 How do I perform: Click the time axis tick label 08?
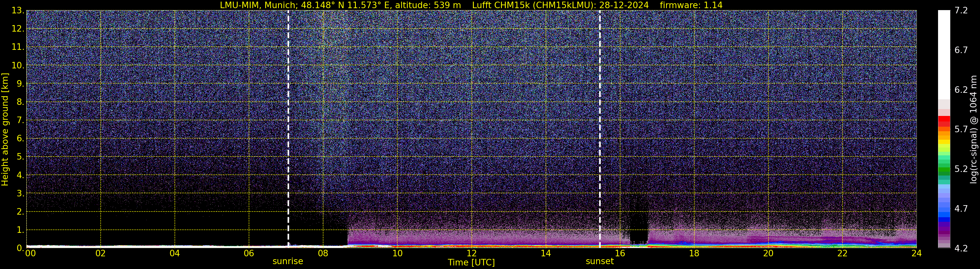tap(323, 253)
